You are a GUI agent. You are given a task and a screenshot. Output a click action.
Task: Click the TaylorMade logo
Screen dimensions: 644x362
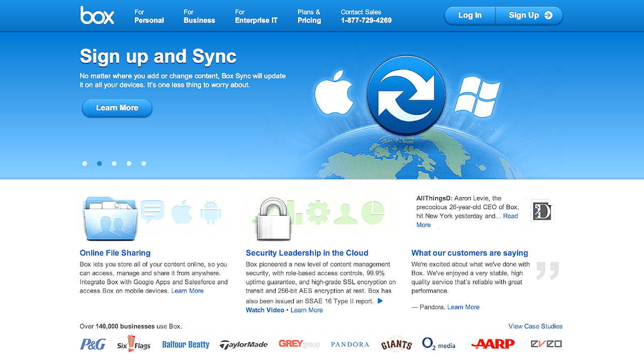244,344
